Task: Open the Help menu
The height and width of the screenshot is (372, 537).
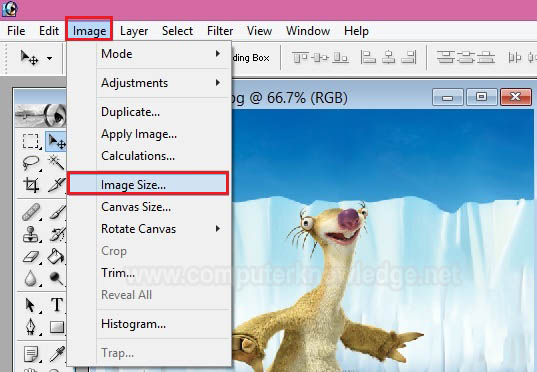Action: pos(356,31)
